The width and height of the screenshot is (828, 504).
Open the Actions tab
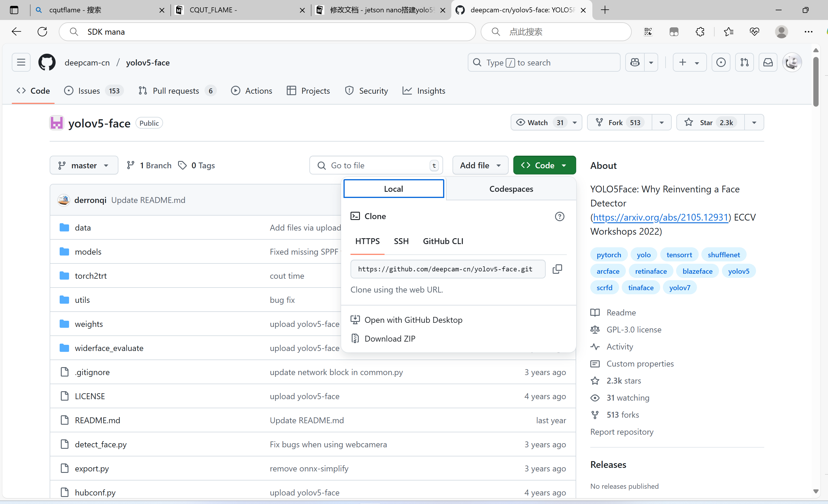[x=252, y=91]
